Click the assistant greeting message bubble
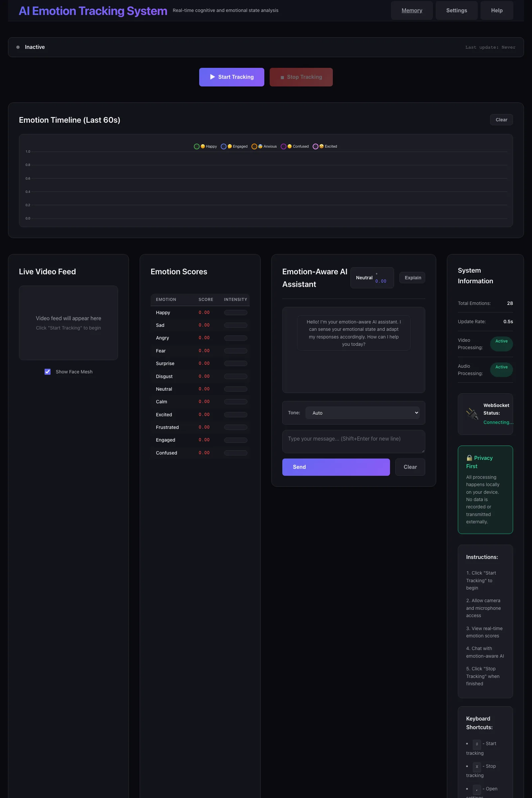 [x=353, y=333]
